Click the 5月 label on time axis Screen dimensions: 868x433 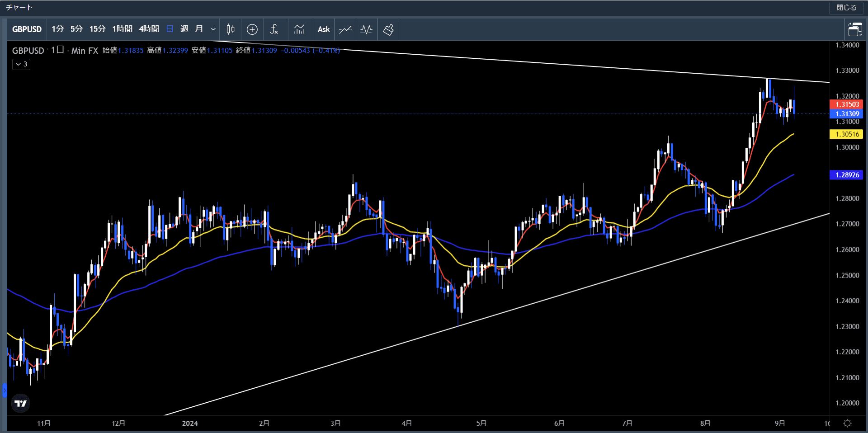[481, 424]
